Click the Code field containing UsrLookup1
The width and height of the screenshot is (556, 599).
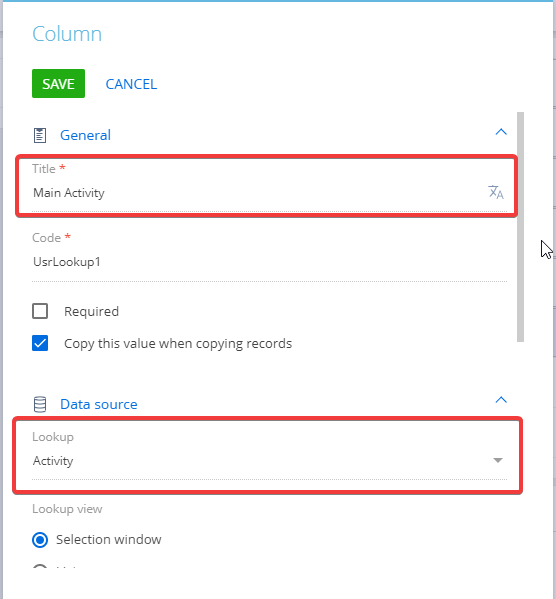[x=269, y=262]
